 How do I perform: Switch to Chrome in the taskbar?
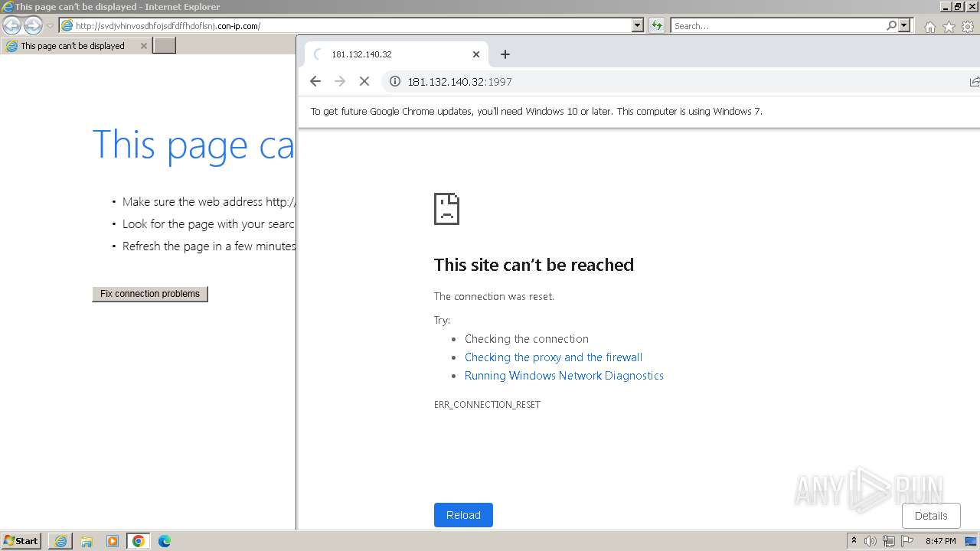coord(139,541)
